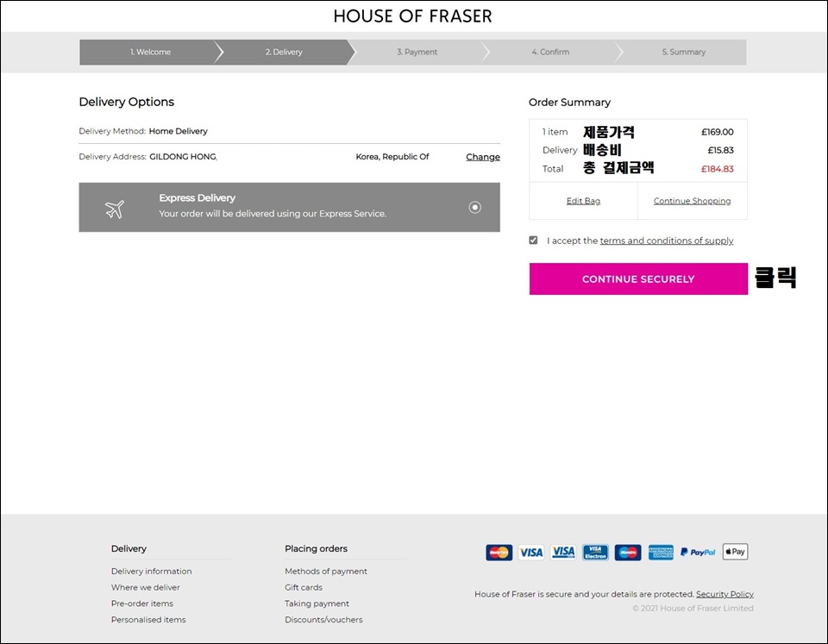This screenshot has width=828, height=644.
Task: Open Discounts/vouchers footer link
Action: click(x=323, y=619)
